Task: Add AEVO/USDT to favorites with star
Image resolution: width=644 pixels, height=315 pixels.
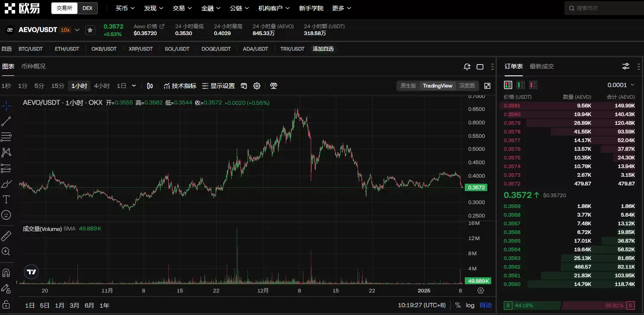Action: coord(90,30)
